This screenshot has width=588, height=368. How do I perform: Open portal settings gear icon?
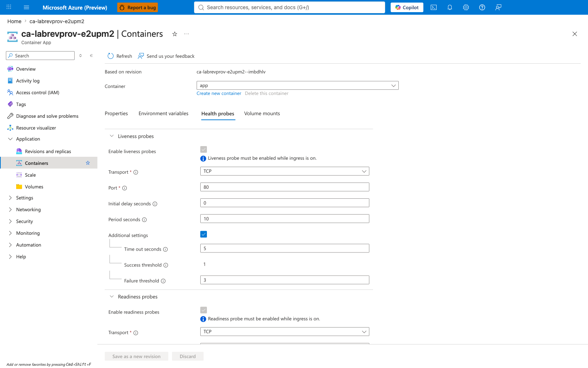(x=466, y=7)
